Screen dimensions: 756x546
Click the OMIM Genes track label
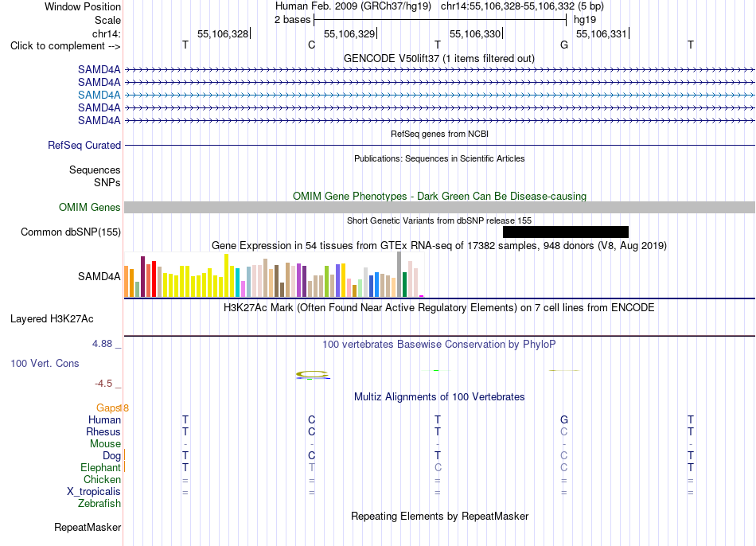coord(90,208)
